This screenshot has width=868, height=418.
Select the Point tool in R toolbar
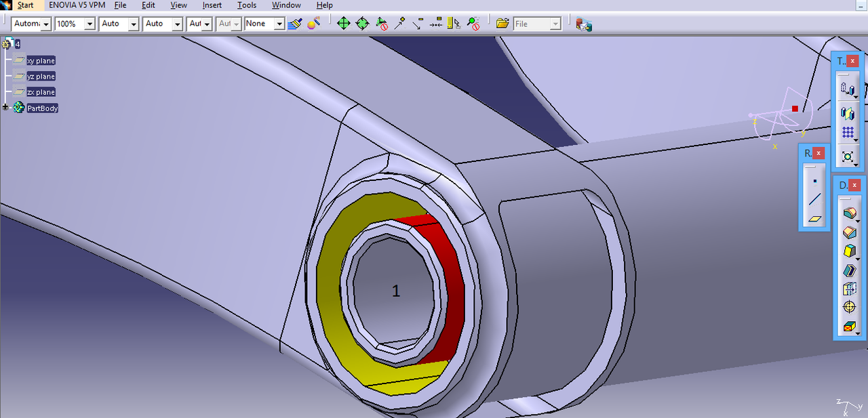point(814,181)
